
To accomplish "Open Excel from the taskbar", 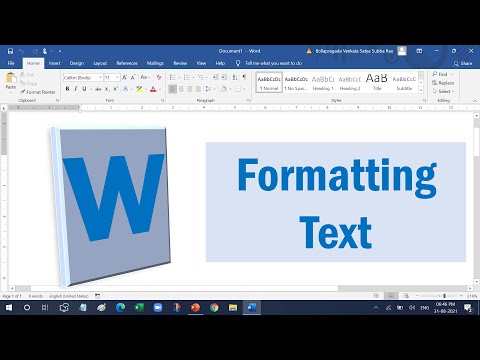I will (x=139, y=308).
